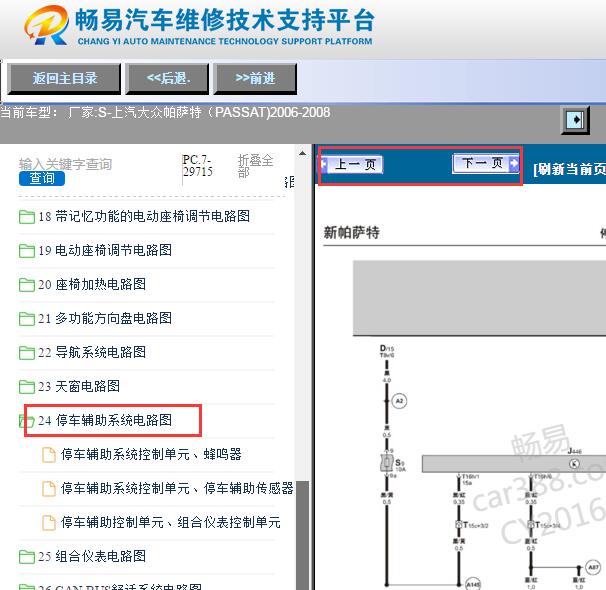Screen dimensions: 606x590
Task: Go to previous page with 上一页
Action: tap(352, 165)
